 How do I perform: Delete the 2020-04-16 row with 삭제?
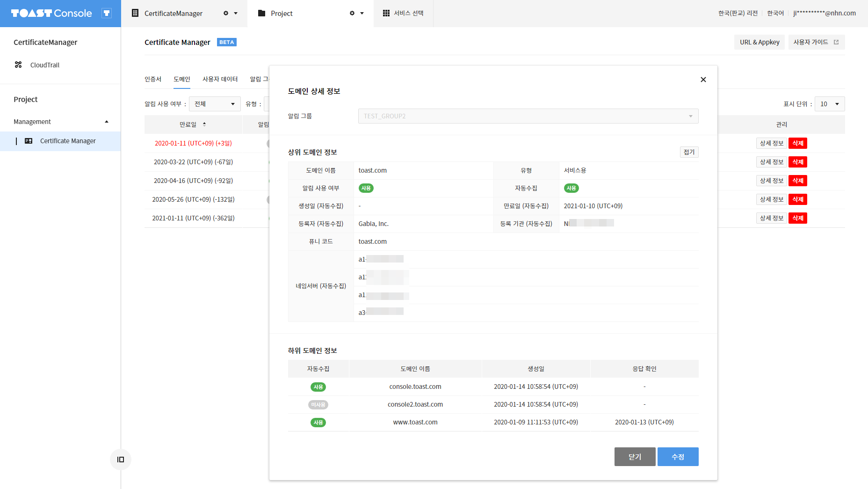click(x=798, y=181)
